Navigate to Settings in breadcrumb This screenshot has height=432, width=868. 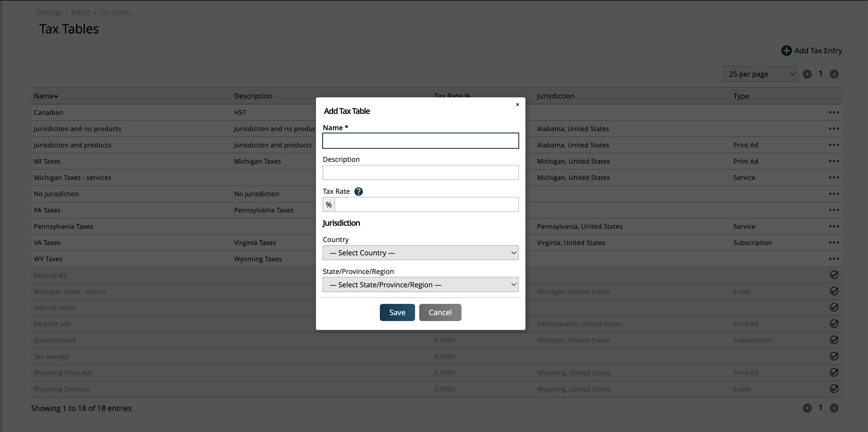(x=49, y=12)
